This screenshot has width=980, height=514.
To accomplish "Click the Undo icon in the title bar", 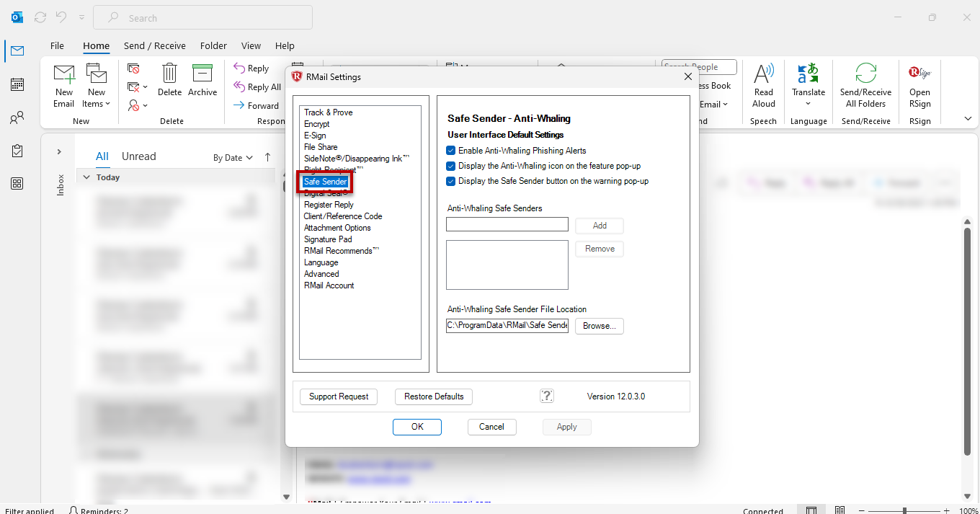I will [x=61, y=17].
